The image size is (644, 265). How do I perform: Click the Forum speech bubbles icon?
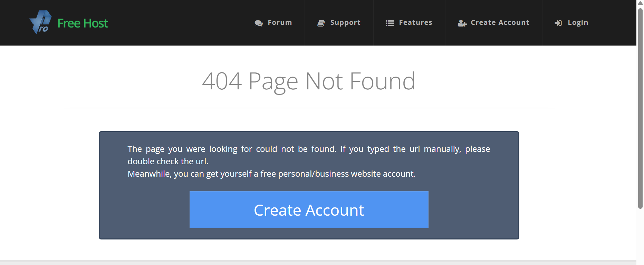tap(259, 23)
